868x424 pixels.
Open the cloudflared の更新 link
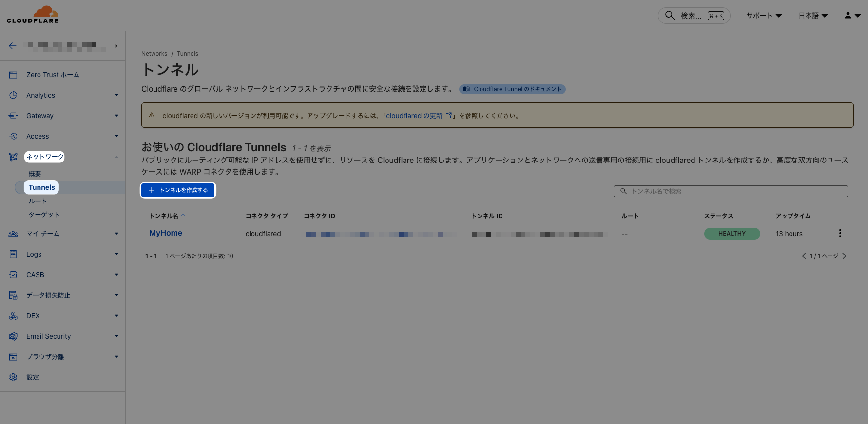(414, 116)
